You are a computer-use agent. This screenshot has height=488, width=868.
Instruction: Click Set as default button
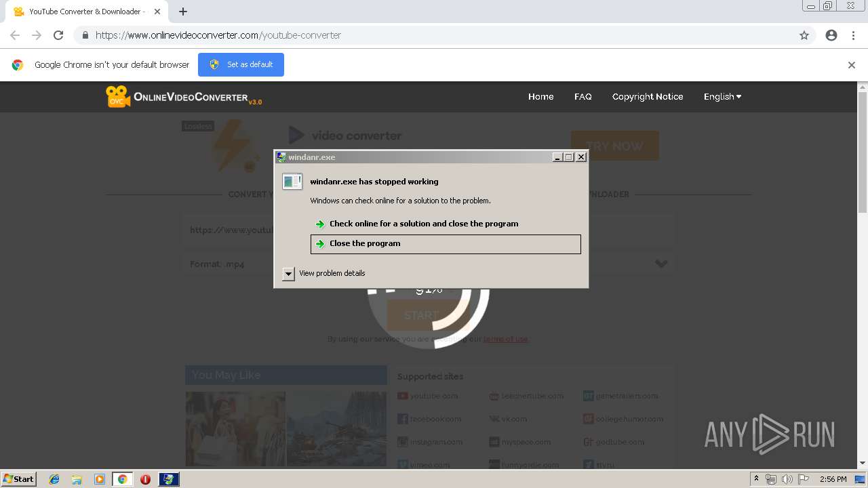[241, 65]
